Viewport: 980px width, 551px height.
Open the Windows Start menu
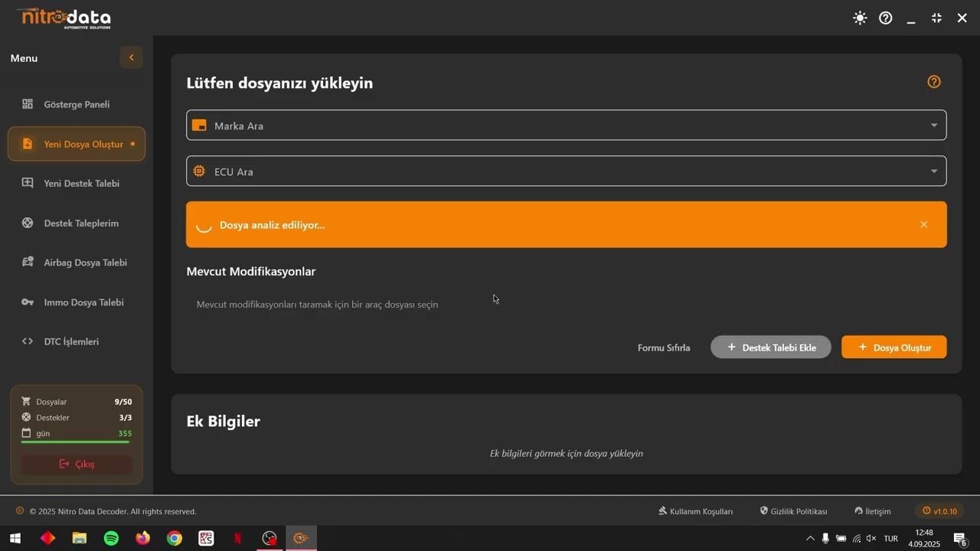point(15,538)
